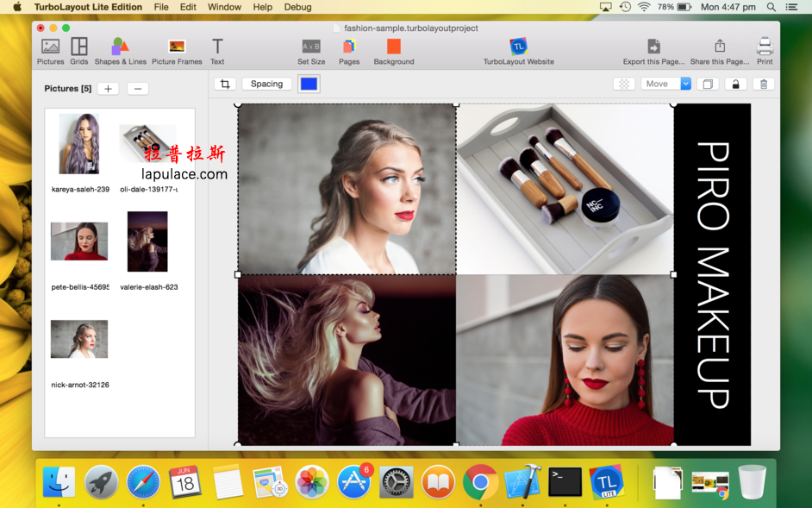Screen dimensions: 812x508
Task: Select valerie-elash-623 thumbnail
Action: point(147,241)
